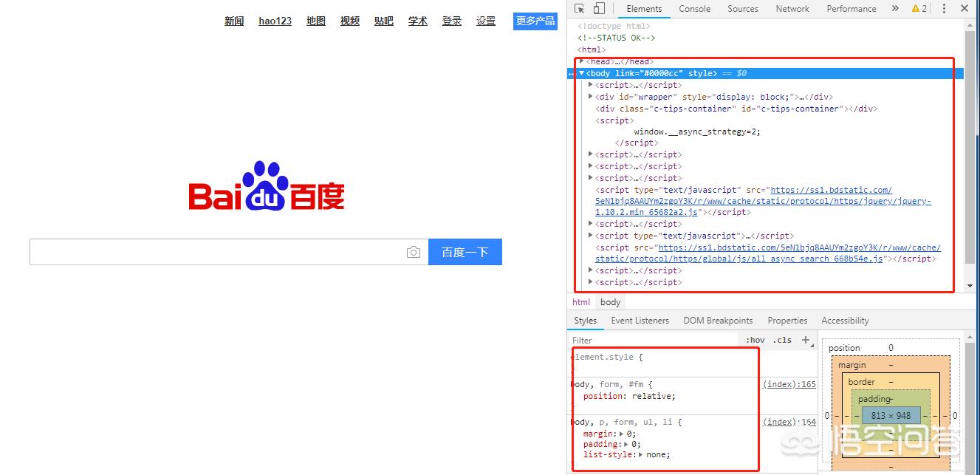Toggle the :hov element state panel
Viewport: 980px width, 475px height.
point(755,341)
